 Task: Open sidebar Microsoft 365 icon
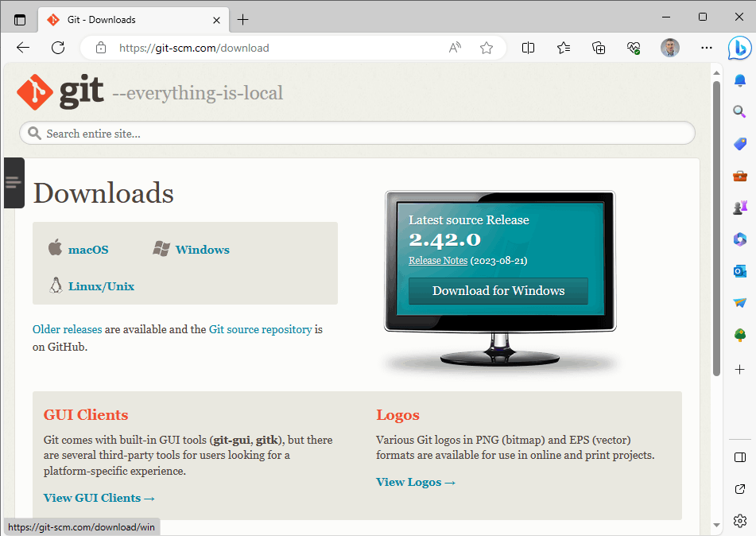pos(739,239)
